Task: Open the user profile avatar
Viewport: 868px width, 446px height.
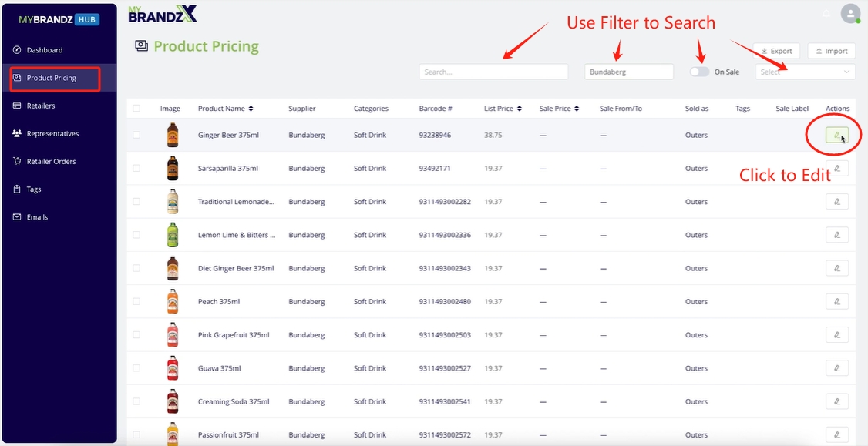Action: (849, 14)
